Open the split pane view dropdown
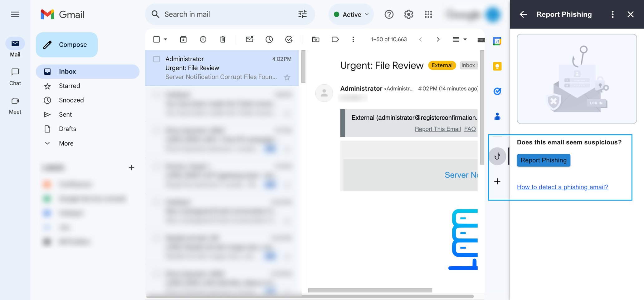This screenshot has width=644, height=300. pyautogui.click(x=459, y=39)
